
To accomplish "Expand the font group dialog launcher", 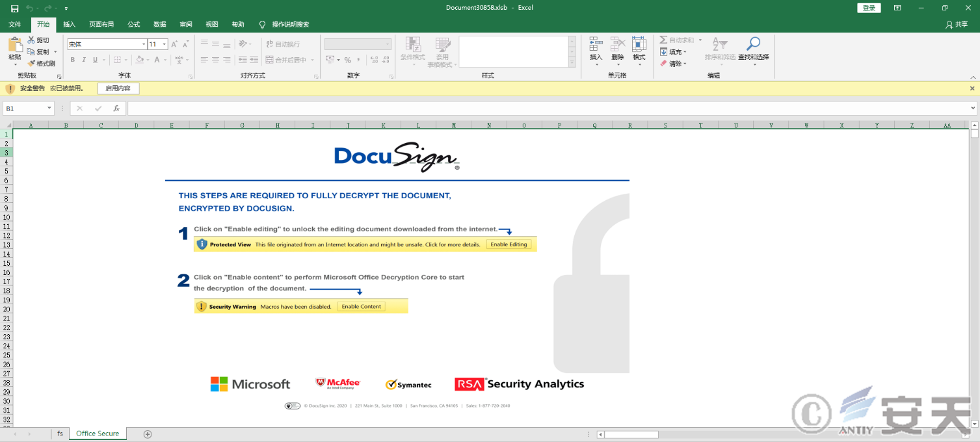I will click(191, 76).
